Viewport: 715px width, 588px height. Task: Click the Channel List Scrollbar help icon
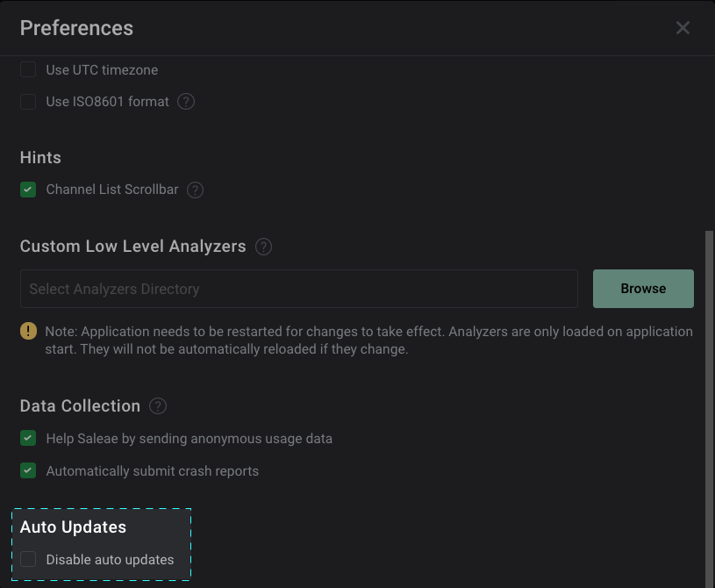point(195,190)
